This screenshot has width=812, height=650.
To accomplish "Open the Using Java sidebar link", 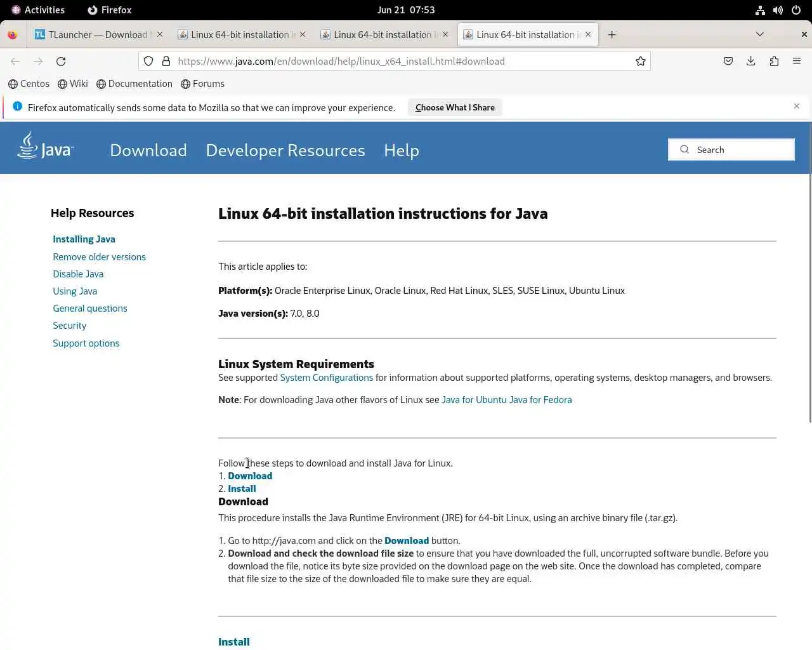I will 75,291.
